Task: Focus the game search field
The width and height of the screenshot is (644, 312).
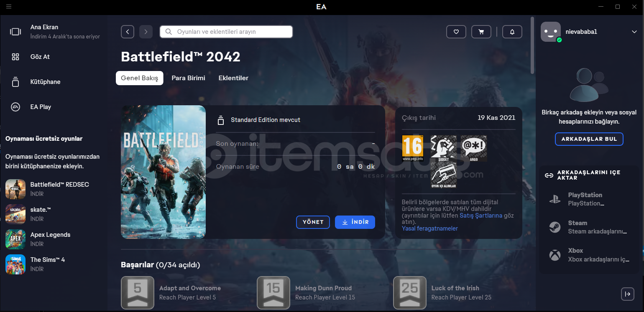Action: (x=226, y=32)
